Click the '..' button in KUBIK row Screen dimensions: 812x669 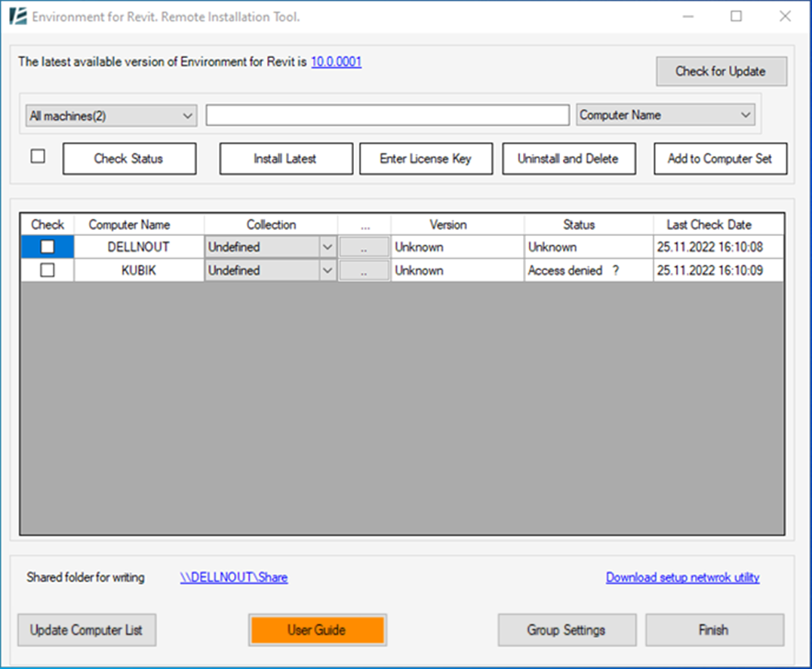(364, 270)
